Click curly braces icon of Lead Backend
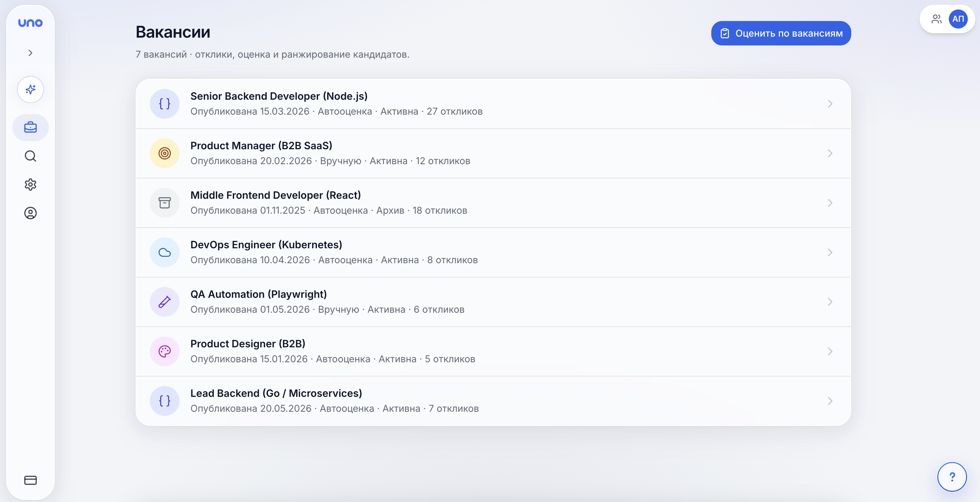Image resolution: width=980 pixels, height=502 pixels. 164,401
